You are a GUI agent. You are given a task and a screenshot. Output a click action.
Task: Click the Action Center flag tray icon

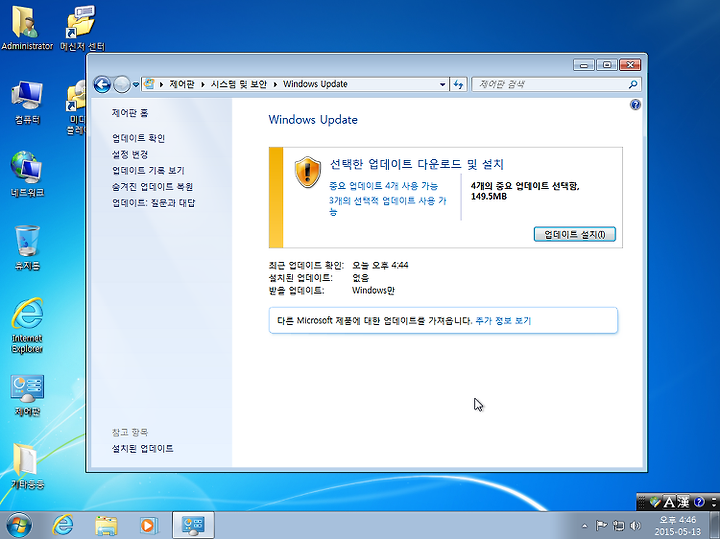(x=601, y=525)
